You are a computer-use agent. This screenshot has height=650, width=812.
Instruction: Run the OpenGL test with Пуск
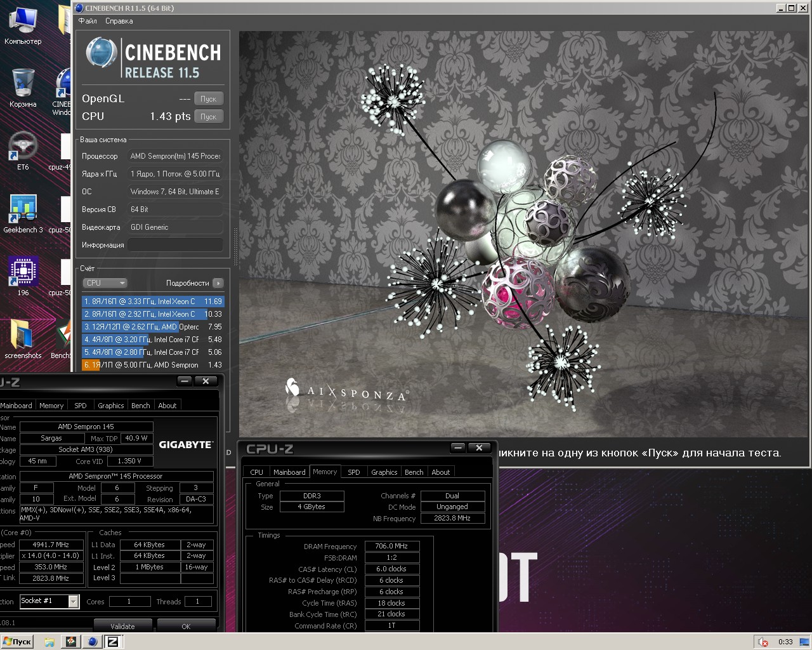coord(209,99)
